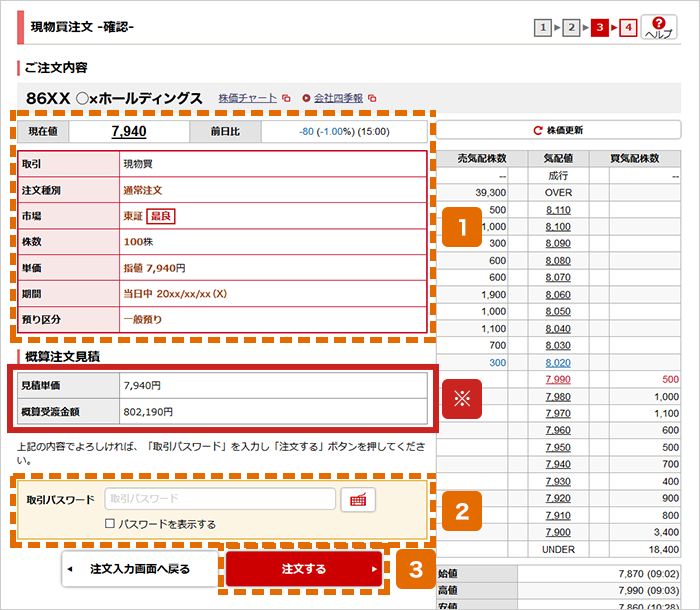Screen dimensions: 700x610
Task: Open the software keyboard icon
Action: tap(358, 499)
